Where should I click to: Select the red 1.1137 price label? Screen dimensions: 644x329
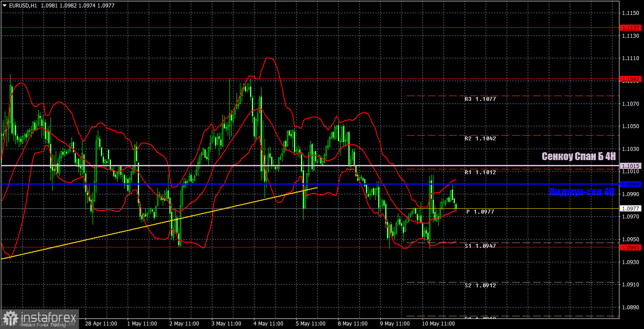pyautogui.click(x=631, y=27)
